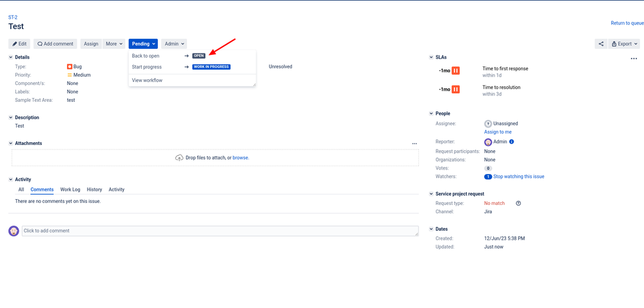
Task: Toggle the Pending status dropdown
Action: click(x=143, y=44)
